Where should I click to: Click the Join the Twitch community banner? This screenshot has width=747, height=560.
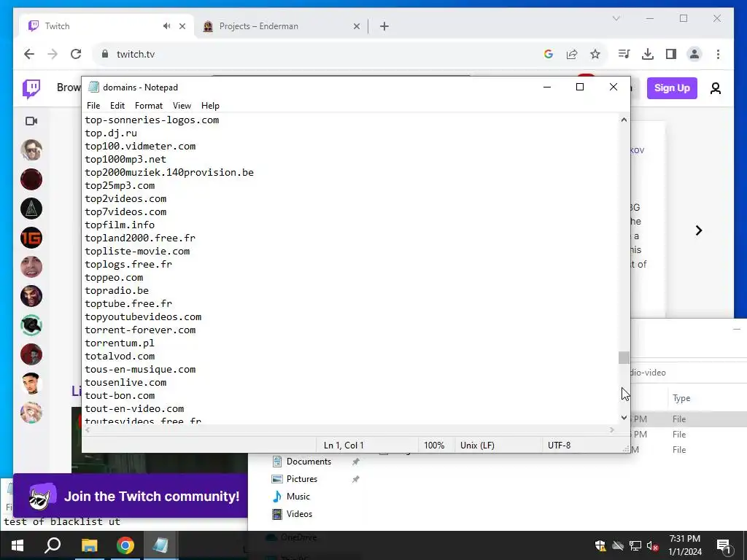(131, 496)
